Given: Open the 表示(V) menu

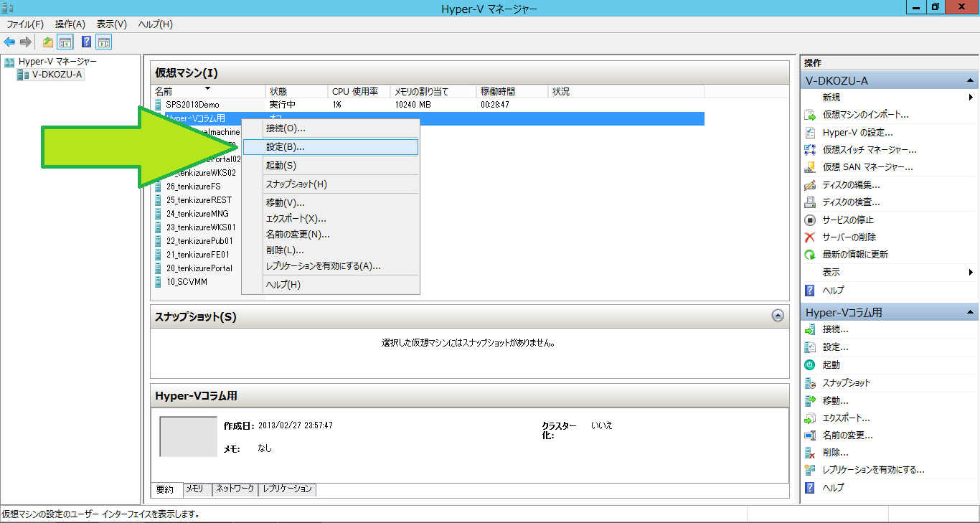Looking at the screenshot, I should click(x=112, y=24).
